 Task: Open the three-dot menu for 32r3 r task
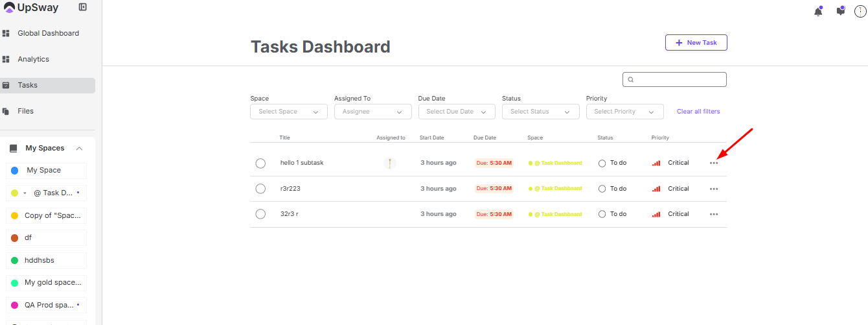[714, 214]
